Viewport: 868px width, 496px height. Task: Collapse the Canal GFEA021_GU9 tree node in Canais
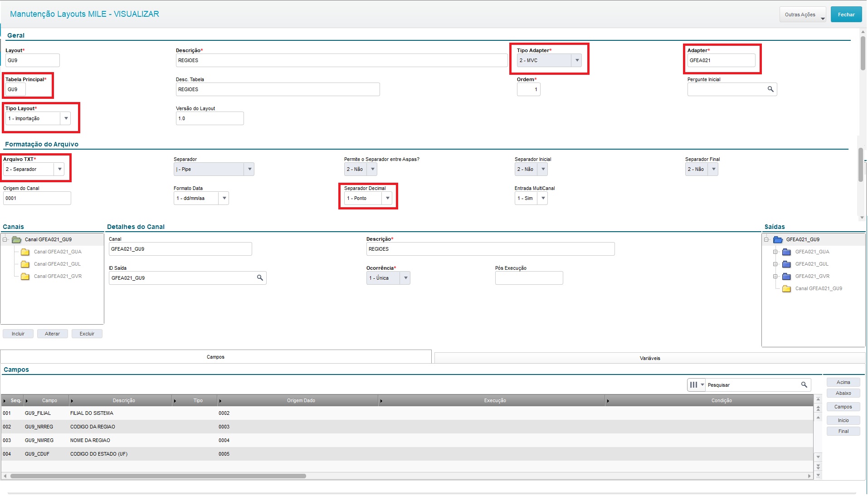(x=5, y=239)
